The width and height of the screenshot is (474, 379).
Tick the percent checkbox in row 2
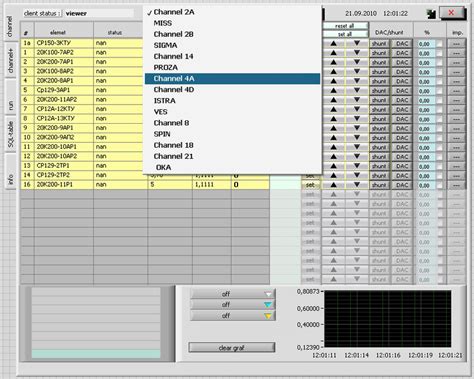(440, 63)
